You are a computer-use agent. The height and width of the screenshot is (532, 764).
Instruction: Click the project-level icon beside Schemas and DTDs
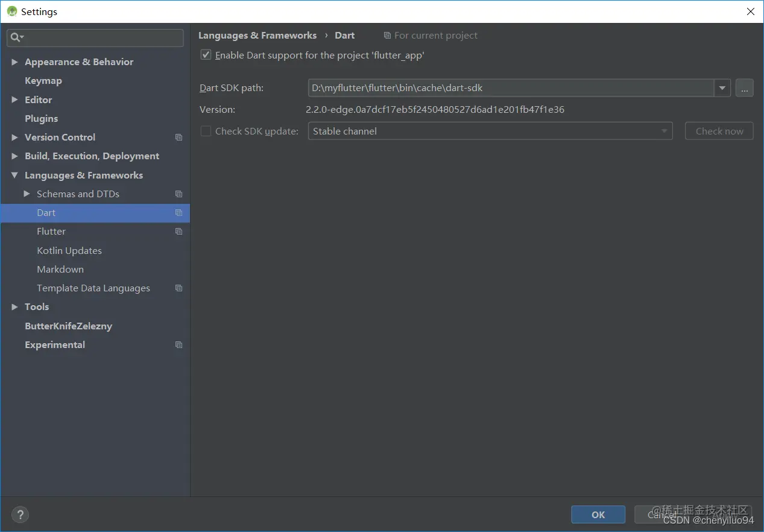[178, 194]
